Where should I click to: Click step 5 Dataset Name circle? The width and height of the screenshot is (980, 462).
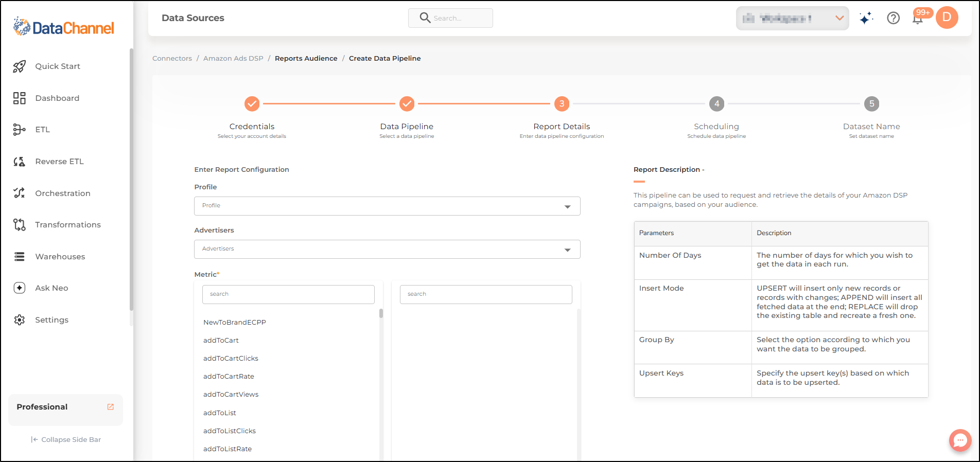coord(871,104)
